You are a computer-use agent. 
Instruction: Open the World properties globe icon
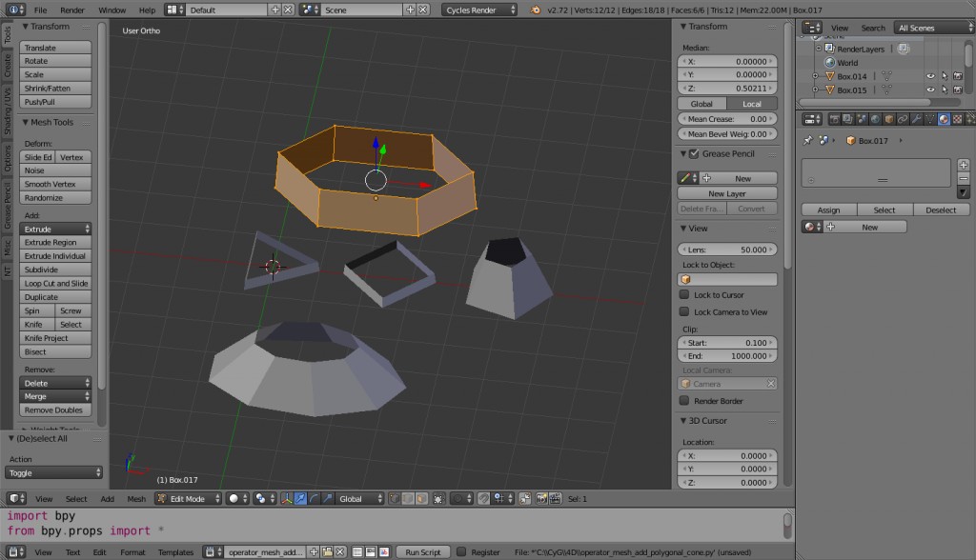click(873, 118)
